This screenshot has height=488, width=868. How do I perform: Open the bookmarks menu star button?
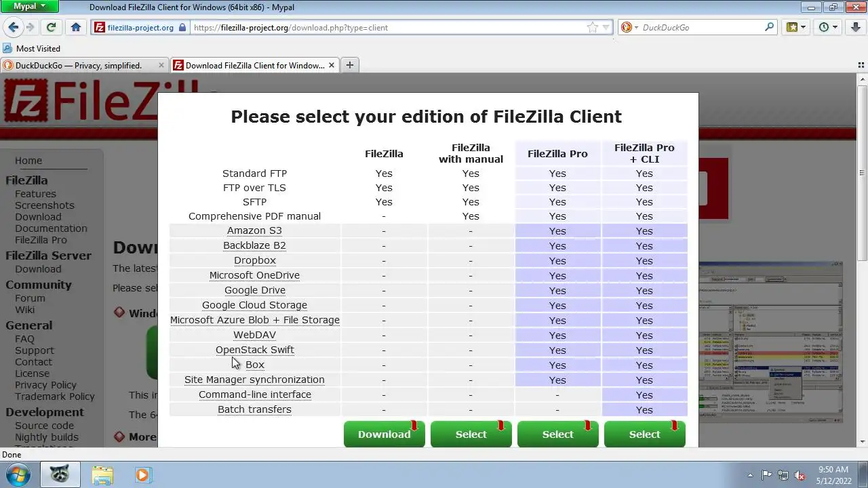click(791, 28)
